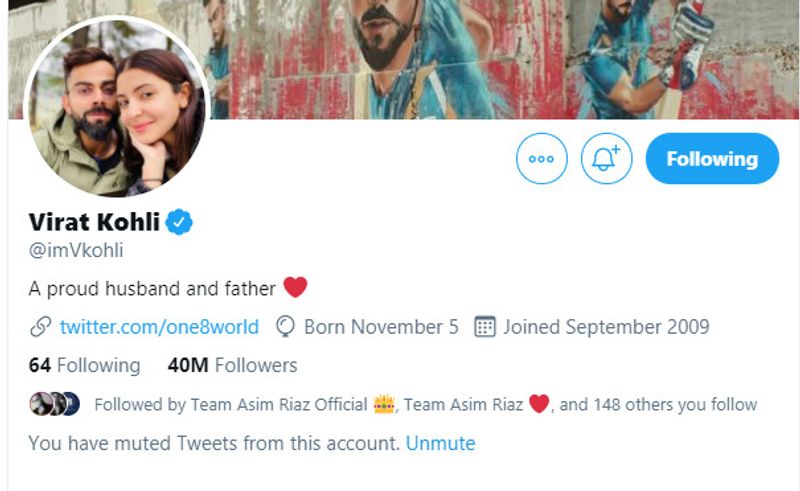The width and height of the screenshot is (800, 491).
Task: Click the "Joined September 2009" text
Action: [606, 327]
